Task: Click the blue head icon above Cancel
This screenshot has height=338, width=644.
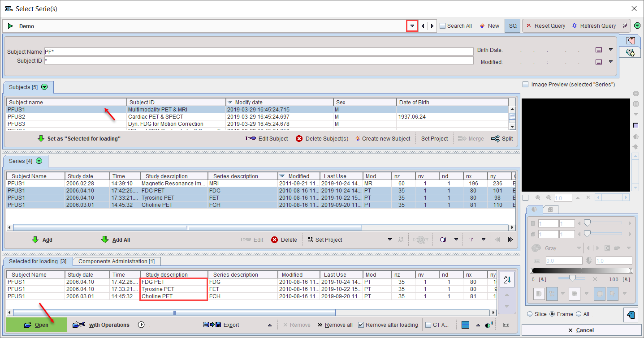Action: [x=631, y=315]
